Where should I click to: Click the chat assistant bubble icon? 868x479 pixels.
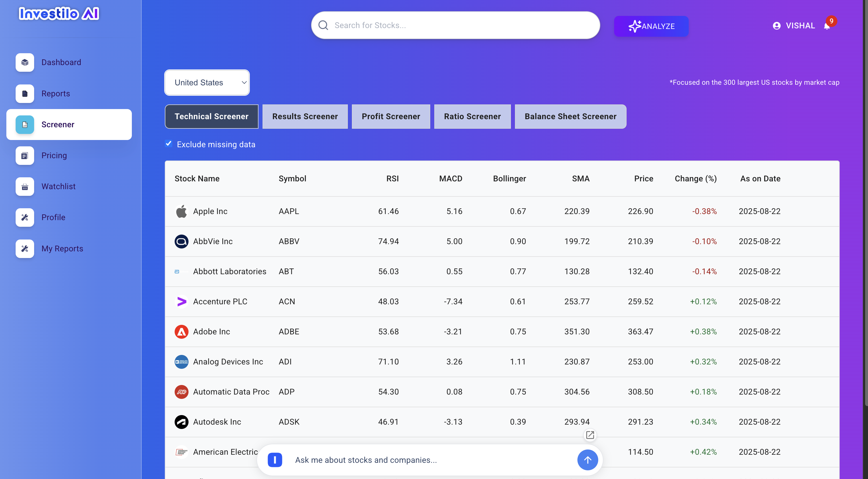275,460
